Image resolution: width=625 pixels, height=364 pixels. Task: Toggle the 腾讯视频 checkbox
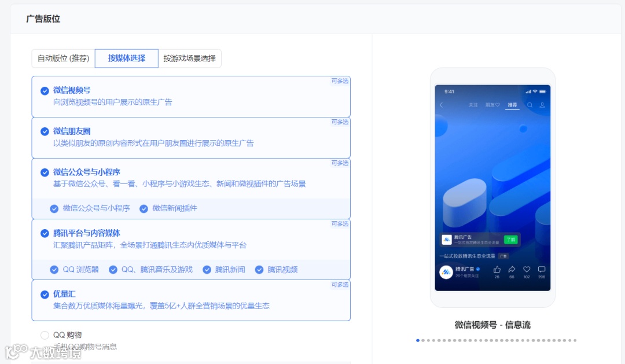(x=259, y=270)
